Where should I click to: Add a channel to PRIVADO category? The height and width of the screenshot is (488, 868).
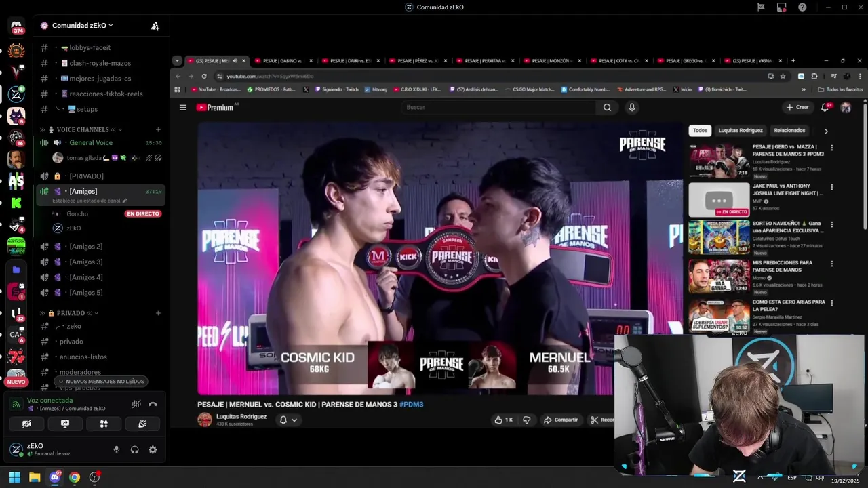click(x=158, y=313)
